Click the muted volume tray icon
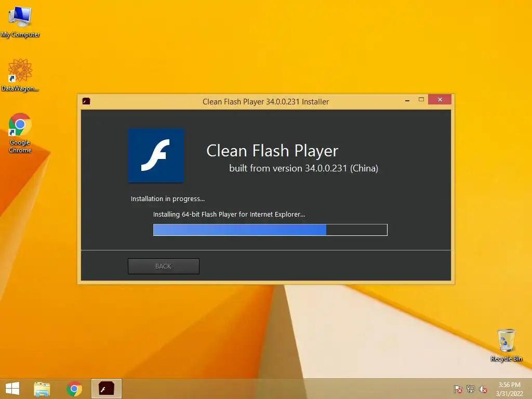This screenshot has height=399, width=532. (483, 389)
